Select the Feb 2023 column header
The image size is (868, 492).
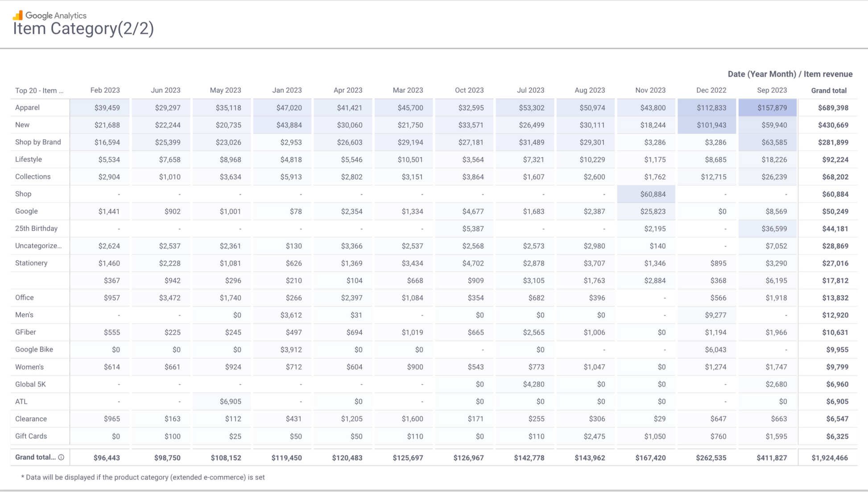click(x=105, y=90)
